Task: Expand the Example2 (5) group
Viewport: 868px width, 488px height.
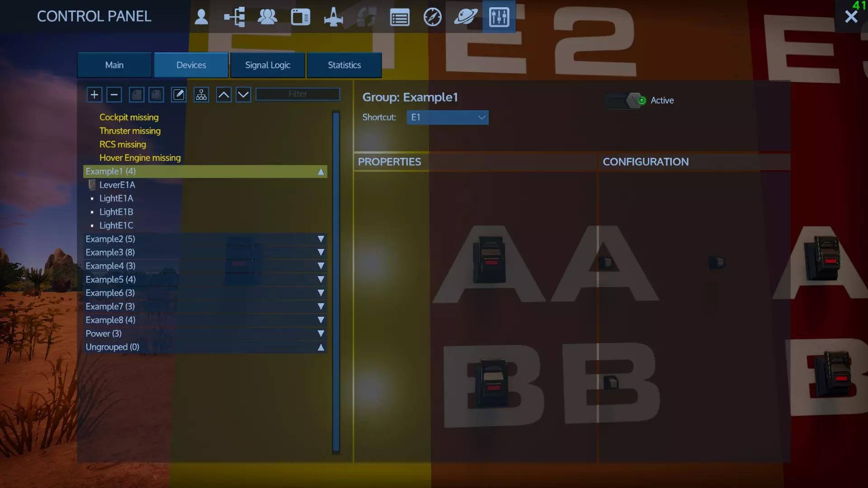Action: 321,239
